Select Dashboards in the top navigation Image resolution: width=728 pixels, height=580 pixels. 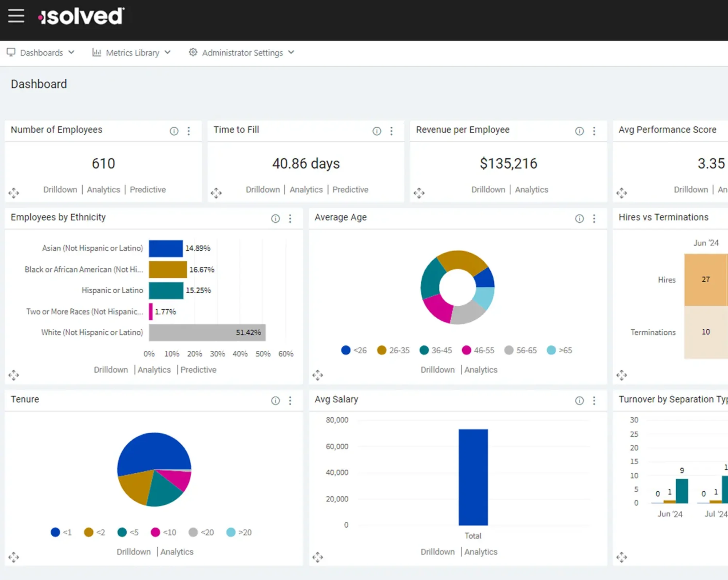coord(41,52)
